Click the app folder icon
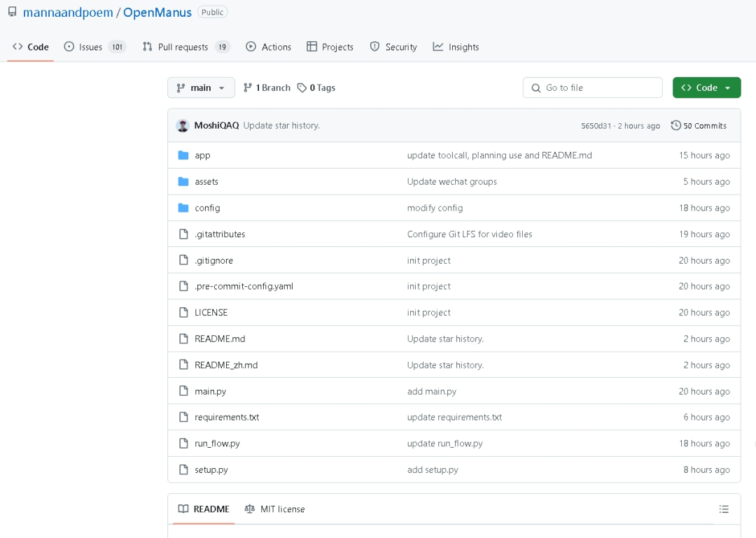Image resolution: width=756 pixels, height=538 pixels. (183, 155)
